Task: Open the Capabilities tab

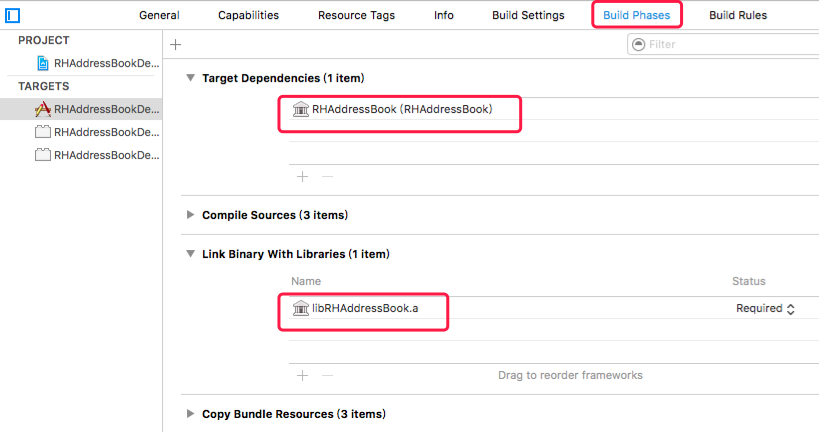Action: click(248, 15)
